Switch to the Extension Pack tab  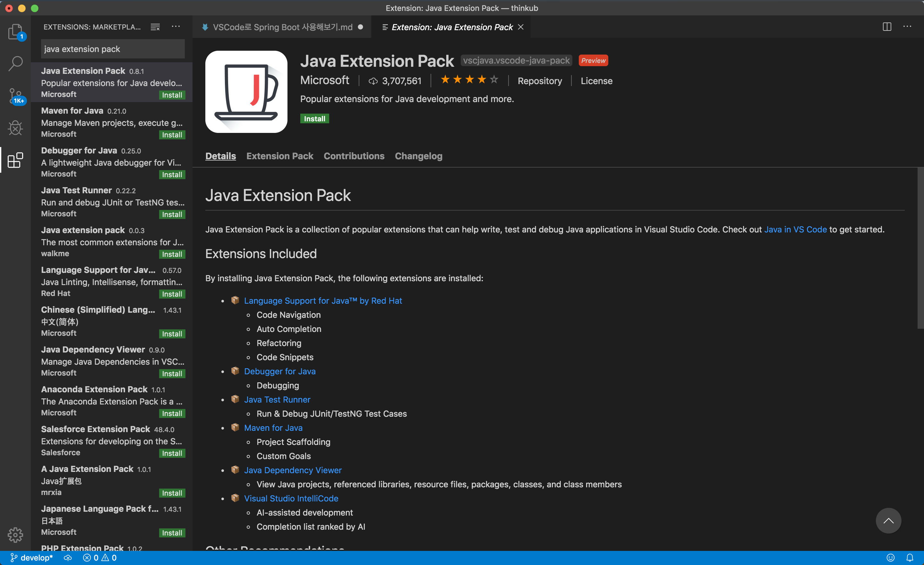(280, 156)
